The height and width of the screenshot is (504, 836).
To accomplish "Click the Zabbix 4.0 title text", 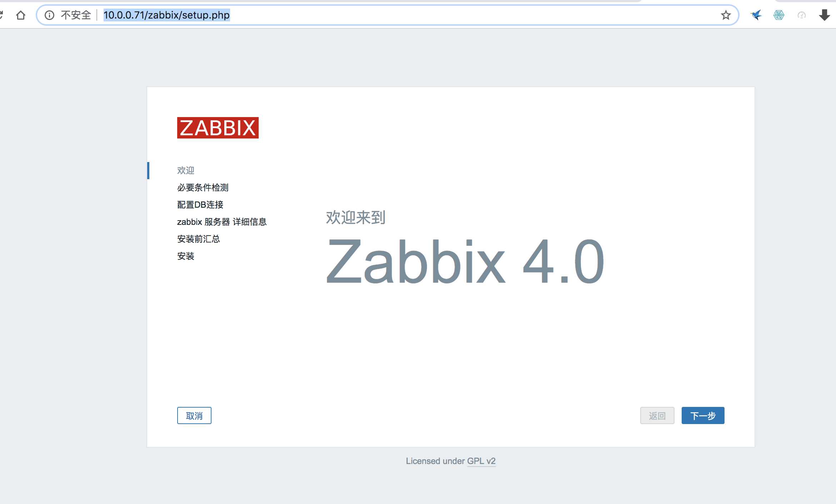I will pos(465,262).
